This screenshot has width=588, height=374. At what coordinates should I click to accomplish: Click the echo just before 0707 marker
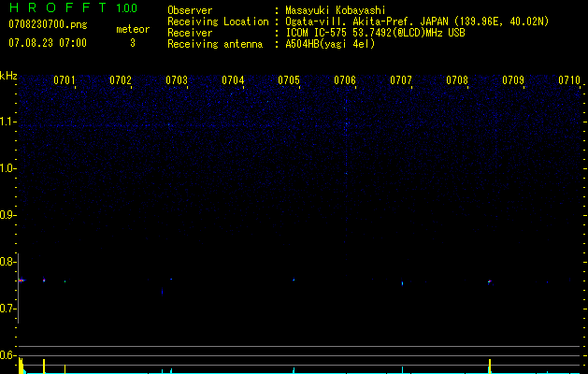[x=402, y=283]
